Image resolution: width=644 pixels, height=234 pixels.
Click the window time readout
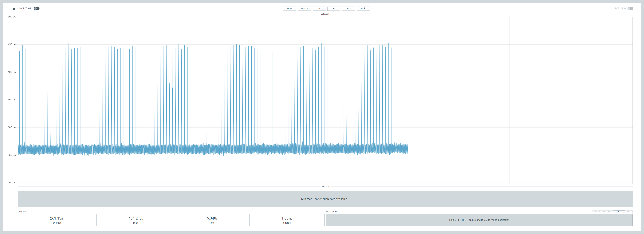click(x=212, y=220)
